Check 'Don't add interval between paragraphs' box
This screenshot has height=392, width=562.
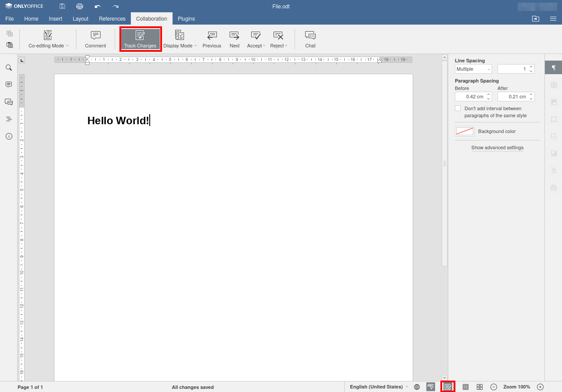(x=458, y=108)
